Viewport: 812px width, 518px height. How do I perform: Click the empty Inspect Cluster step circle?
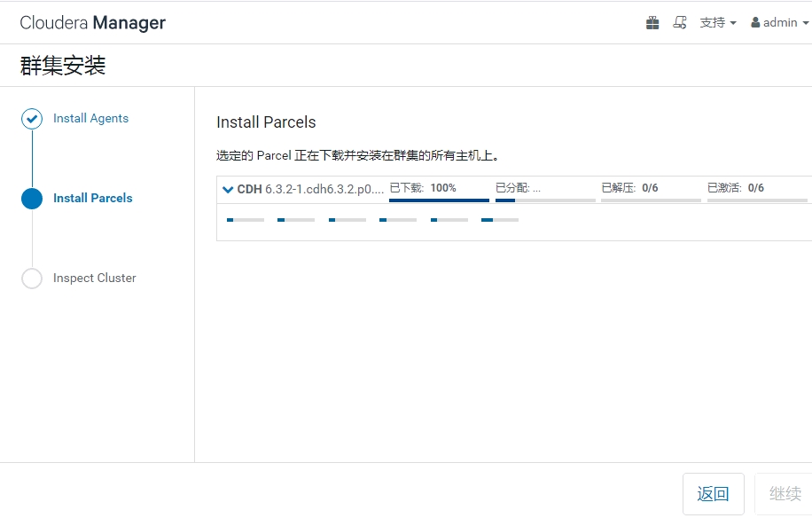32,279
